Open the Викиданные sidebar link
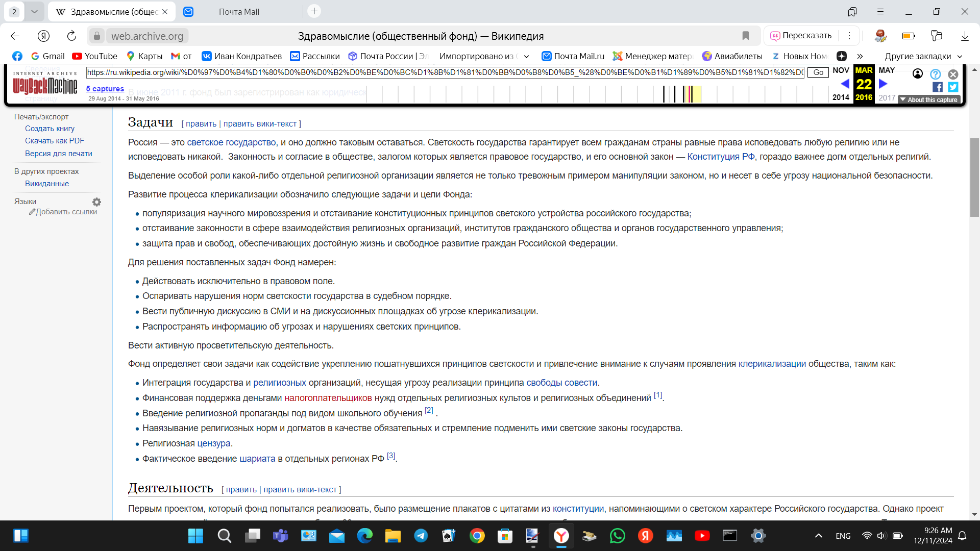 (x=47, y=184)
